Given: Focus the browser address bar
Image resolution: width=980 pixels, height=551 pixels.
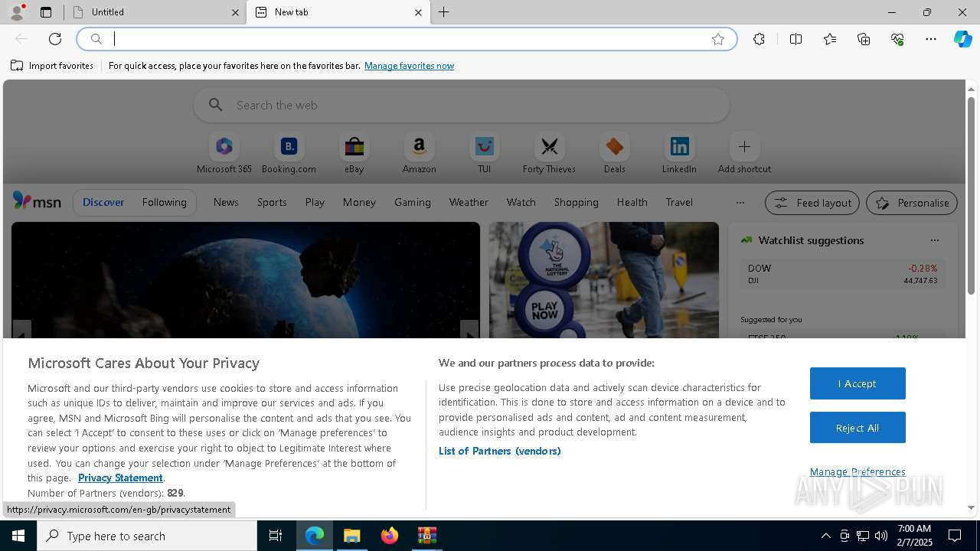Looking at the screenshot, I should pos(406,39).
